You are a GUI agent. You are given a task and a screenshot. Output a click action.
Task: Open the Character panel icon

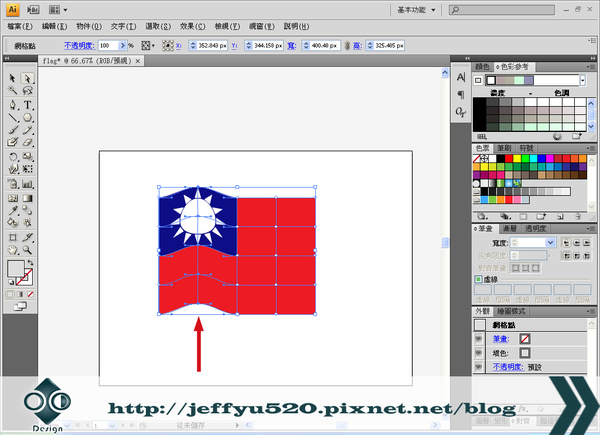point(461,77)
